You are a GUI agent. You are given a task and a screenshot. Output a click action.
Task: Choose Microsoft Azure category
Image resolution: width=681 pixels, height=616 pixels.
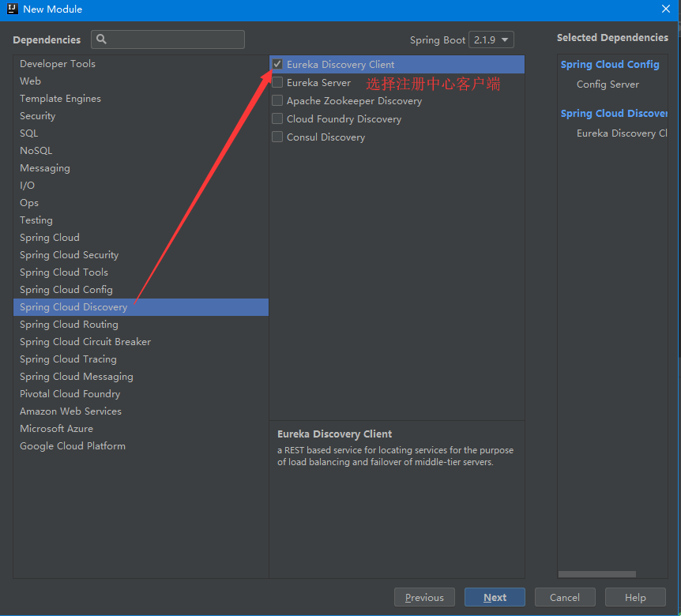pyautogui.click(x=141, y=429)
